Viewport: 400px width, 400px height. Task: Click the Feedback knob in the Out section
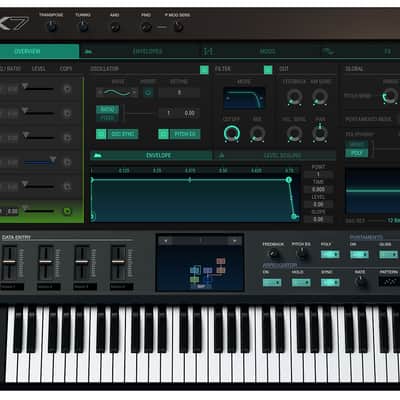coord(295,97)
